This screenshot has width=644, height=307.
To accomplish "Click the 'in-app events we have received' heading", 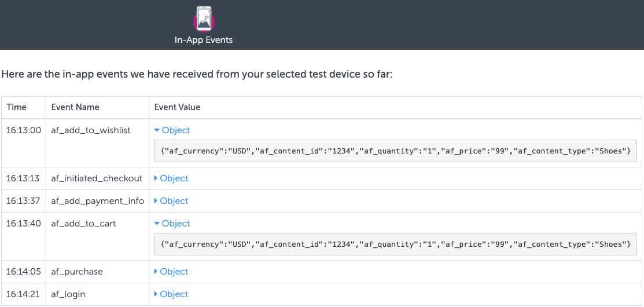I will click(197, 75).
